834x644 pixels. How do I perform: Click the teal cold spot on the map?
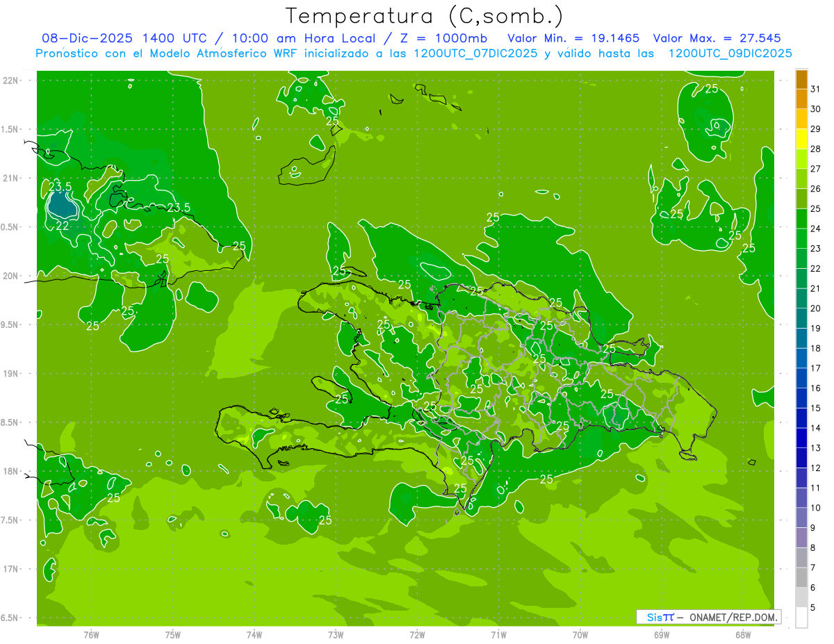point(61,205)
